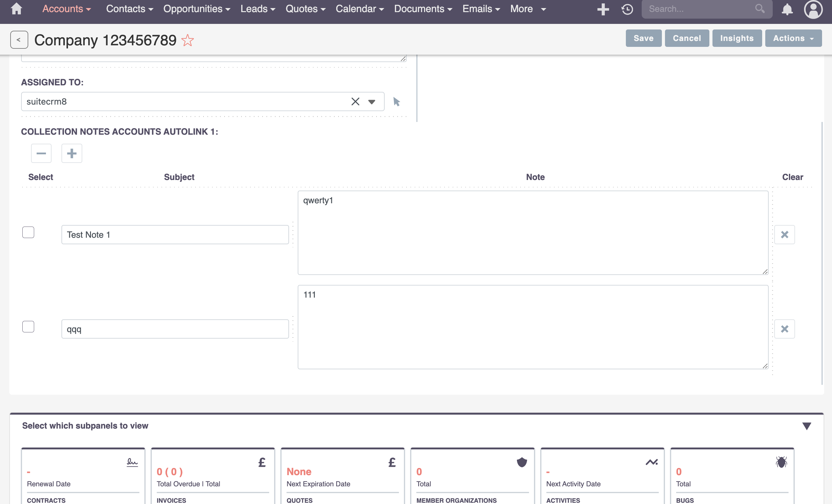Click the Subject column header
Screen dimensions: 832x504
point(179,177)
